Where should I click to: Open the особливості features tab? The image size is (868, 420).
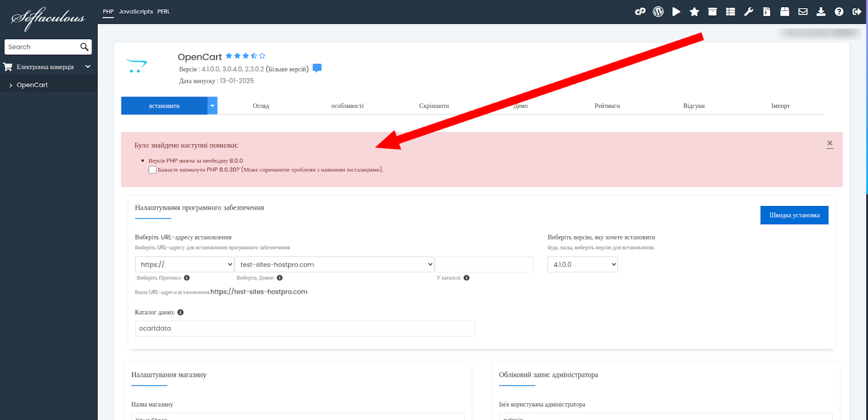[x=348, y=106]
